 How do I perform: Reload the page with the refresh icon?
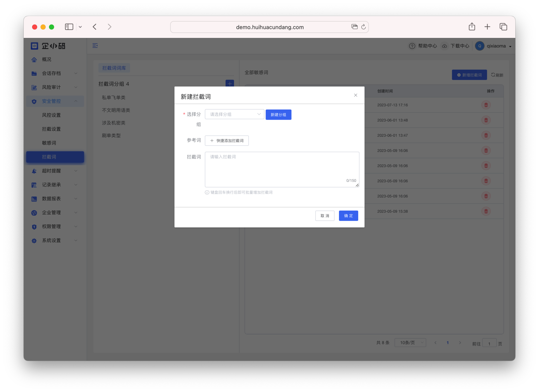click(363, 27)
